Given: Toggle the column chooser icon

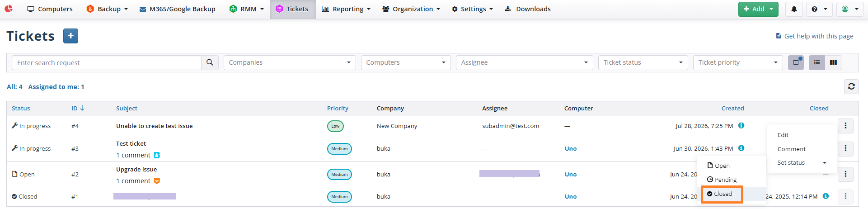Looking at the screenshot, I should tap(796, 62).
